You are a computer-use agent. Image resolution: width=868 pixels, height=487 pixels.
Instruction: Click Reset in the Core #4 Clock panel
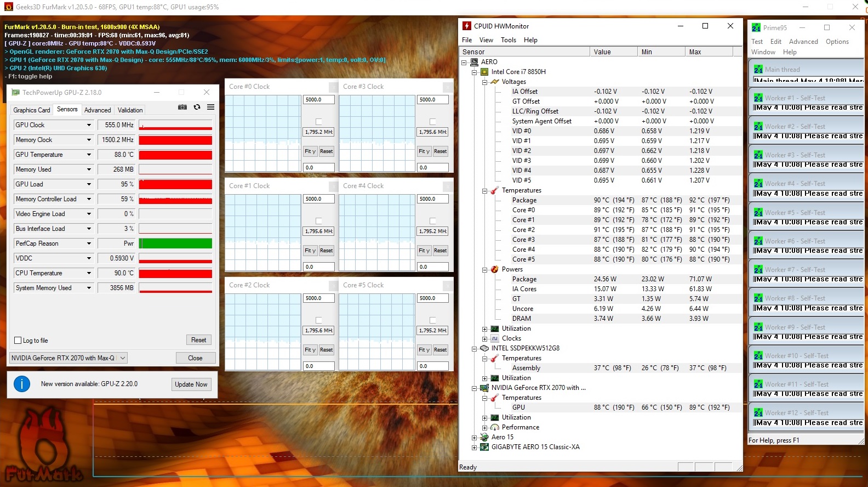tap(440, 251)
